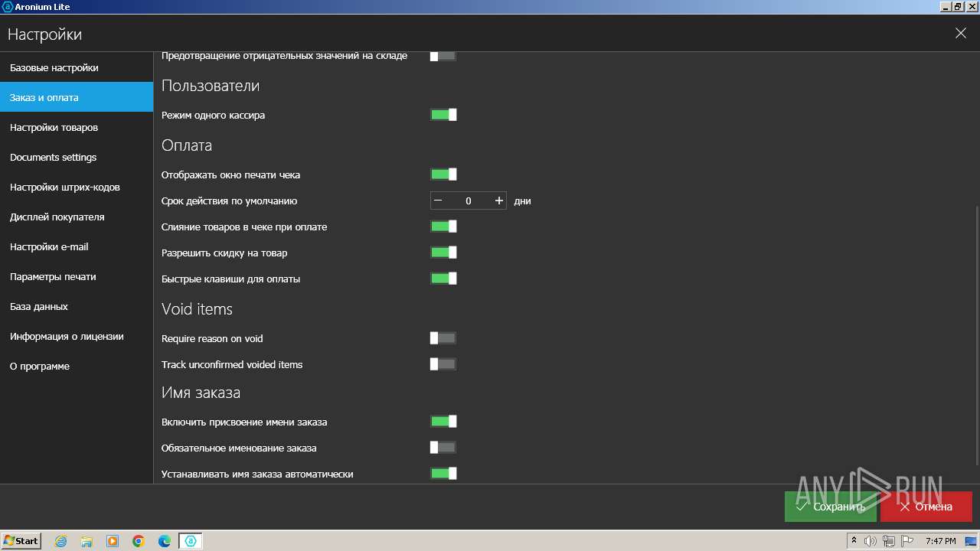Viewport: 980px width, 551px height.
Task: Launch Internet Explorer from taskbar
Action: [60, 541]
